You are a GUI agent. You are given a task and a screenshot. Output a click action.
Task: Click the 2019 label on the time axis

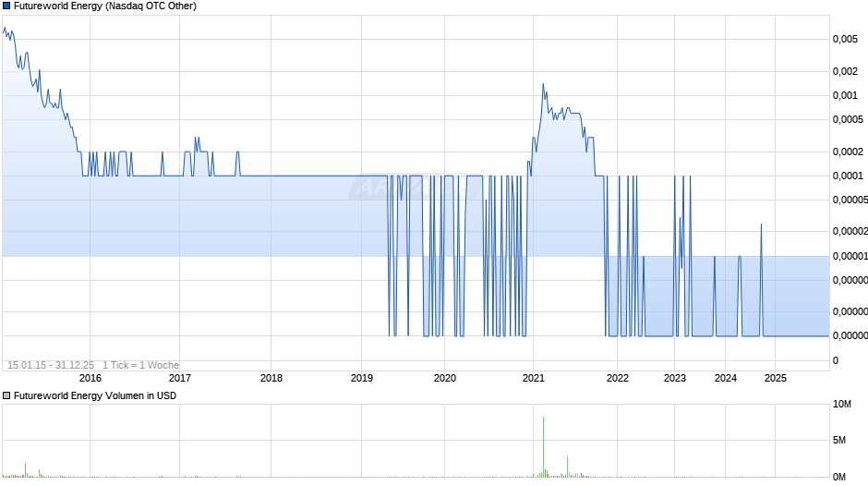click(362, 378)
